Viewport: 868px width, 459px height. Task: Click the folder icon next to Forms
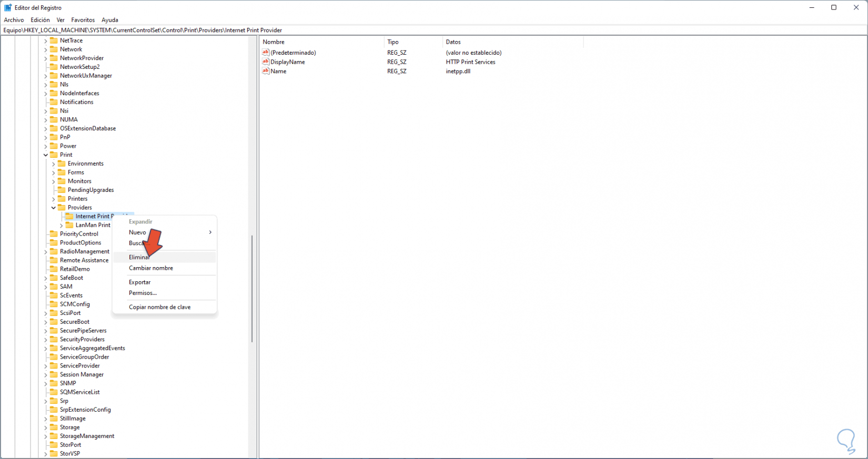[62, 172]
